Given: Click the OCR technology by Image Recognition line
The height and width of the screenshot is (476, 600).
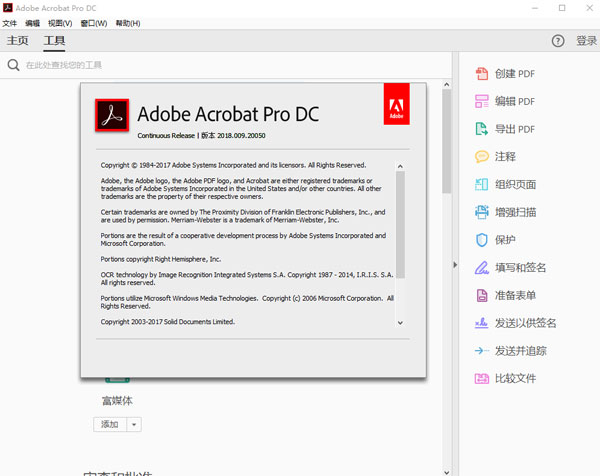Looking at the screenshot, I should coord(247,275).
